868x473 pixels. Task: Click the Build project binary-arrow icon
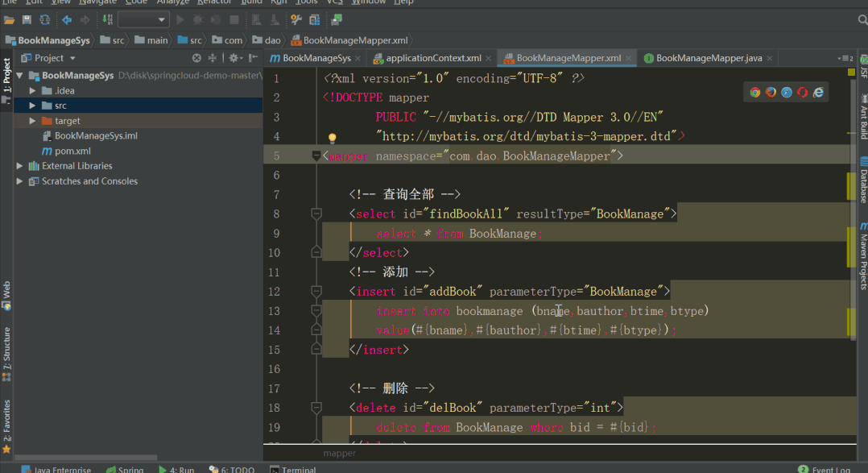[x=107, y=20]
